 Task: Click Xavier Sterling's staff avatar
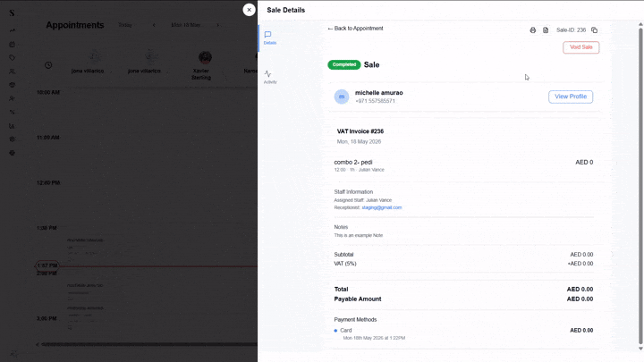click(x=205, y=57)
